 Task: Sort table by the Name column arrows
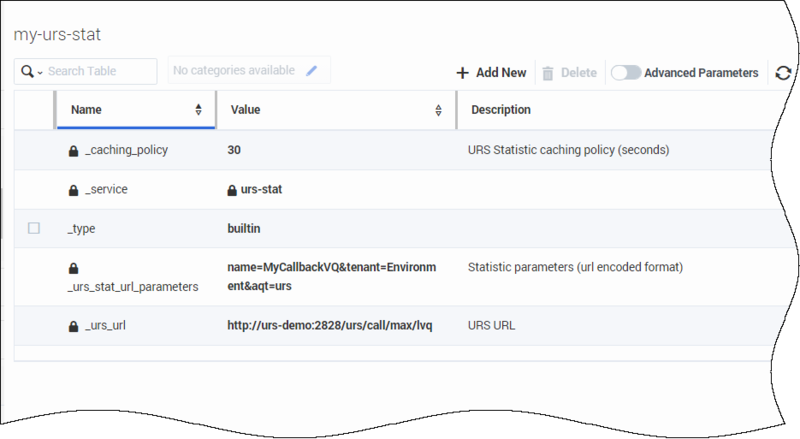(199, 110)
